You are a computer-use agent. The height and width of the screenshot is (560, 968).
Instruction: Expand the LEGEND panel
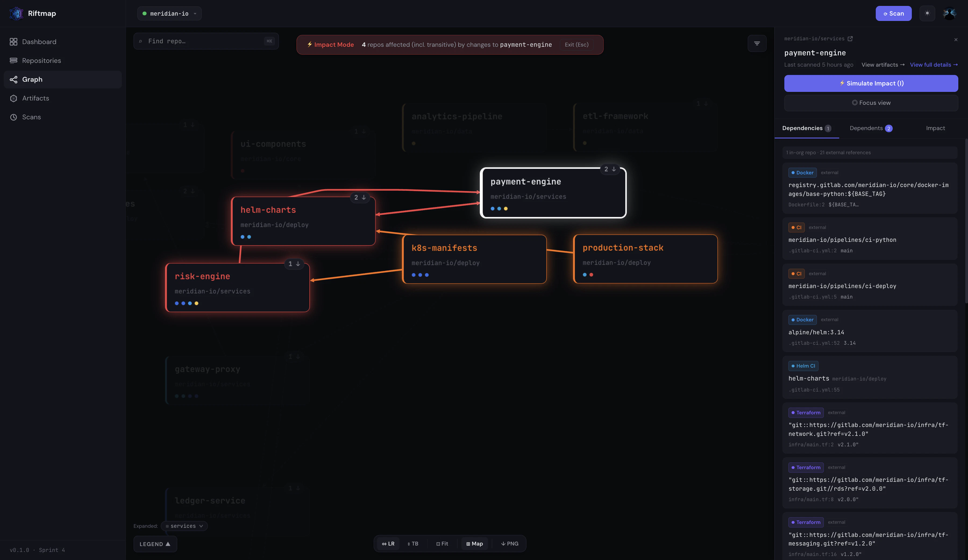pyautogui.click(x=155, y=544)
